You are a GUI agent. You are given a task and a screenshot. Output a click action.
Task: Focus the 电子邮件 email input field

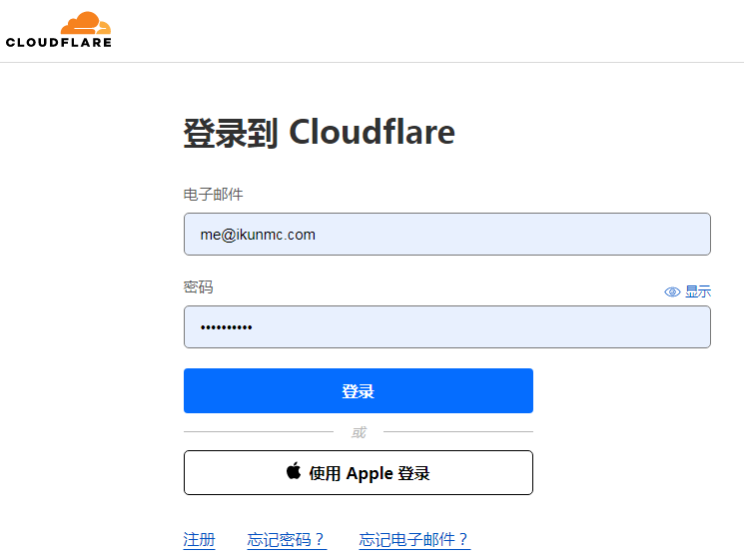(446, 234)
